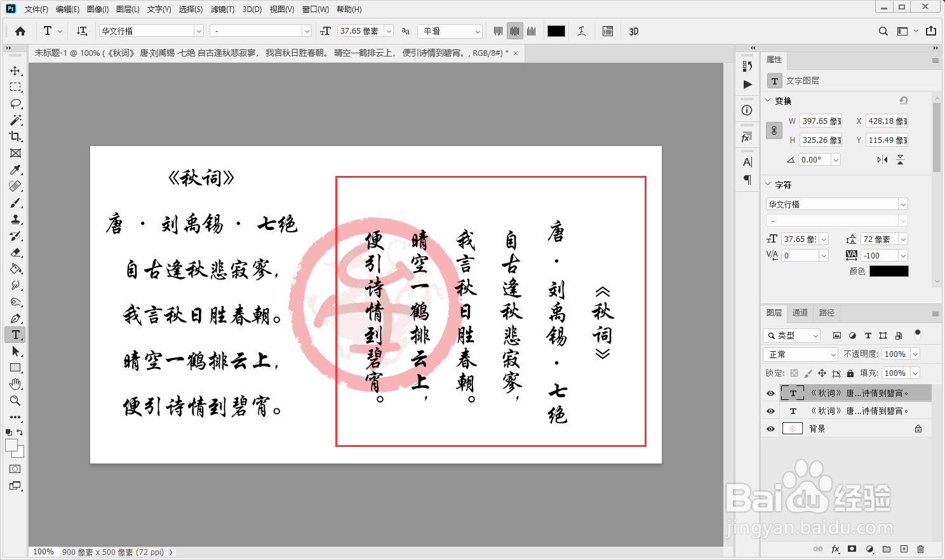Open layer opacity dropdown
This screenshot has width=945, height=560.
916,354
